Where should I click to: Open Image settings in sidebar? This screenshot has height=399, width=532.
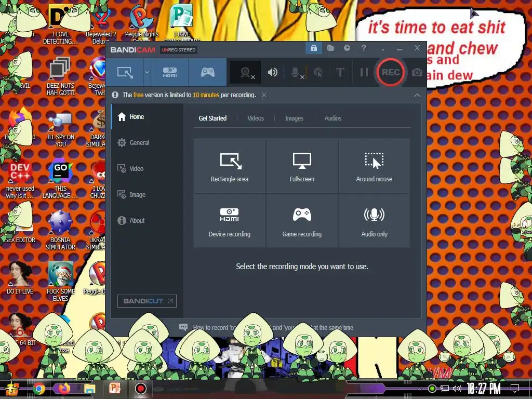click(147, 194)
